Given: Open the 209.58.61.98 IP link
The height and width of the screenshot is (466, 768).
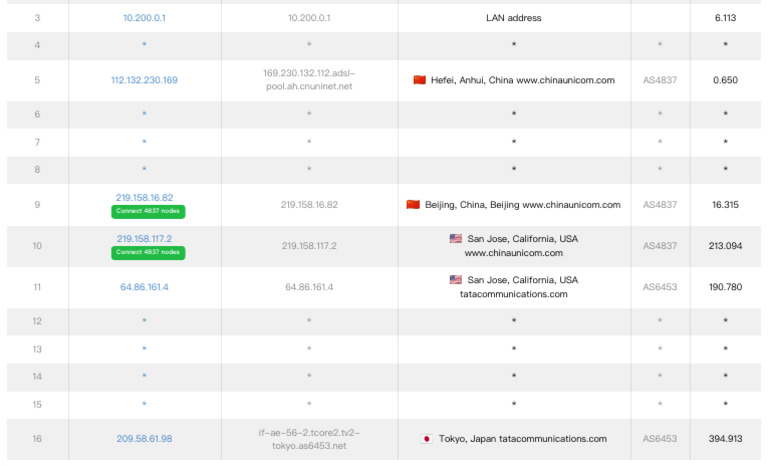Looking at the screenshot, I should click(x=144, y=439).
